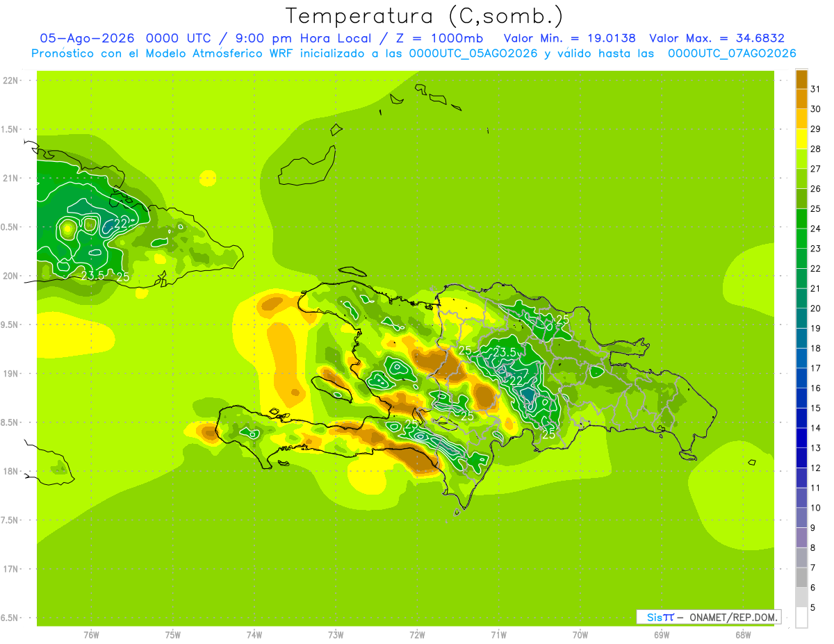
Task: Click the yellow swatch between legend values 28 and 29
Action: pyautogui.click(x=802, y=139)
